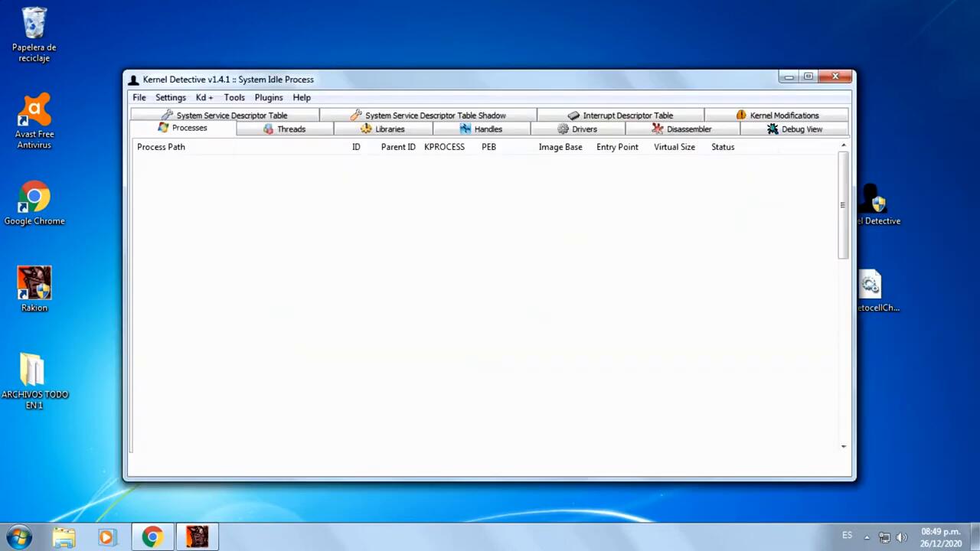Open the Kd + menu
The image size is (980, 551).
204,98
